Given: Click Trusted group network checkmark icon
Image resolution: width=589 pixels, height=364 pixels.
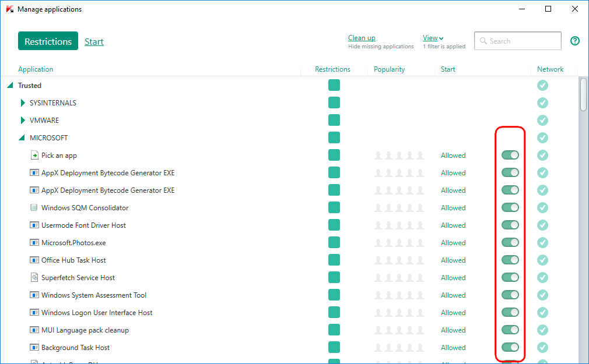Looking at the screenshot, I should tap(542, 85).
